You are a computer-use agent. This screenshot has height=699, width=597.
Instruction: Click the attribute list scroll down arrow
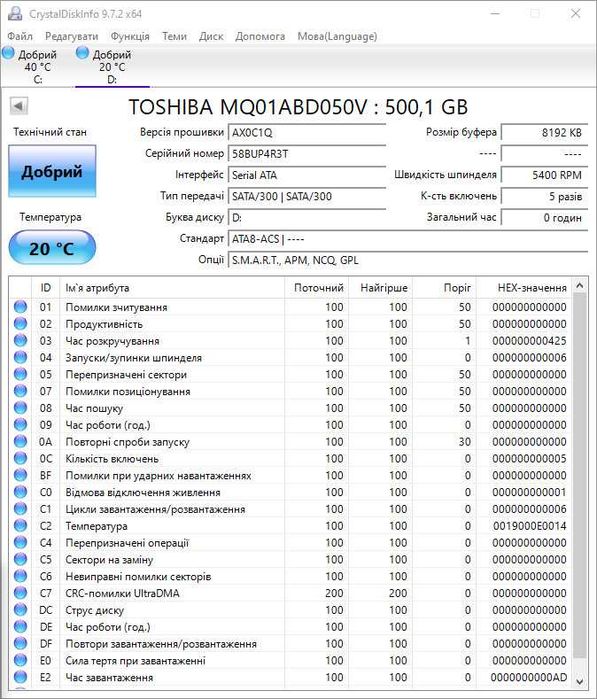point(580,682)
